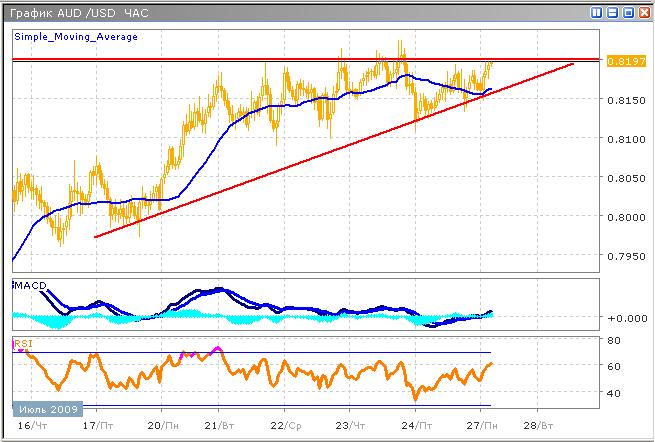
Task: Click the 0.8000 level on price scale
Action: coord(625,217)
